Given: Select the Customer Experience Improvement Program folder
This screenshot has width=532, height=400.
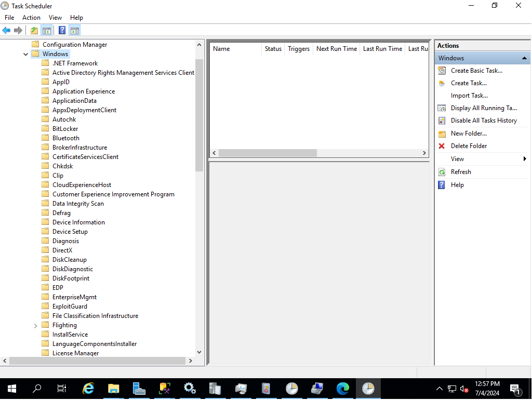Looking at the screenshot, I should tap(113, 194).
